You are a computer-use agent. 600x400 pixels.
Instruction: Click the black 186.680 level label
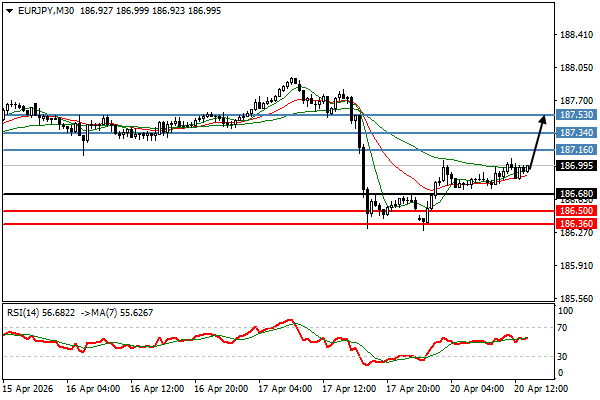(574, 193)
